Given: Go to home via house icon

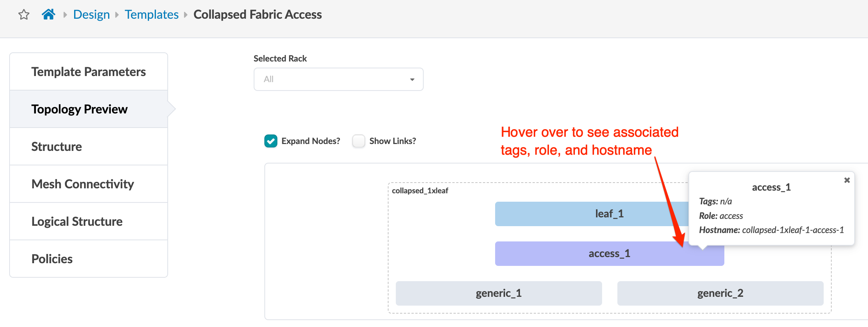Looking at the screenshot, I should pos(49,15).
